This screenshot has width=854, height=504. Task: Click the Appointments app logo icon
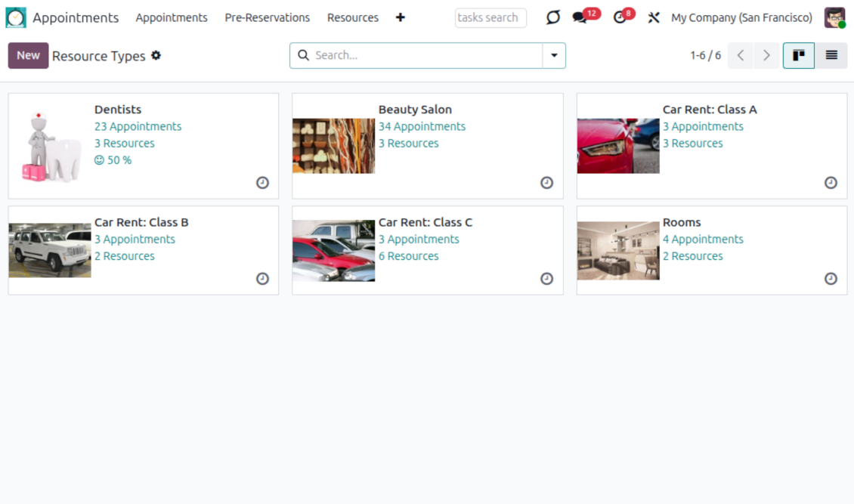pos(16,17)
